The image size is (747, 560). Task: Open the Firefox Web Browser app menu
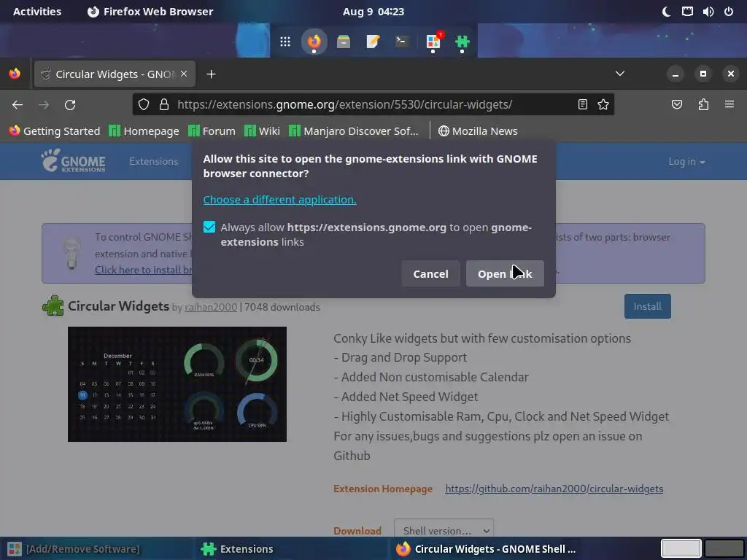point(150,12)
